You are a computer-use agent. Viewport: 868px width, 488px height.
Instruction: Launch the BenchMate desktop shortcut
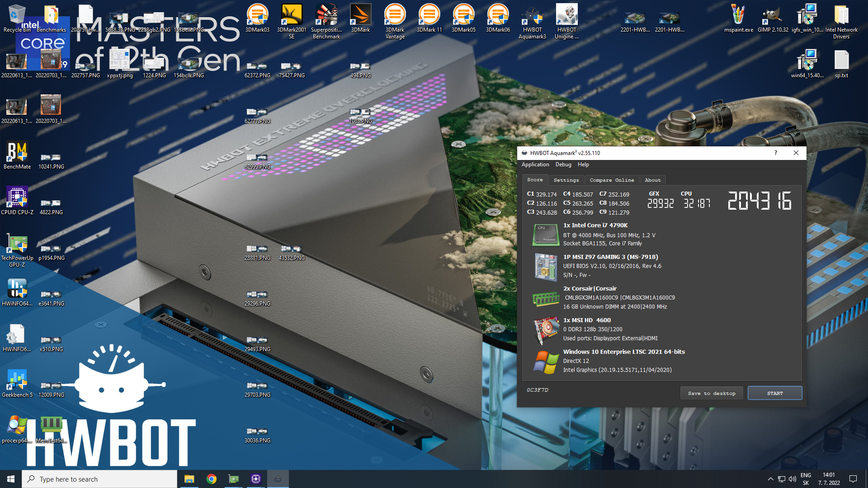tap(17, 156)
